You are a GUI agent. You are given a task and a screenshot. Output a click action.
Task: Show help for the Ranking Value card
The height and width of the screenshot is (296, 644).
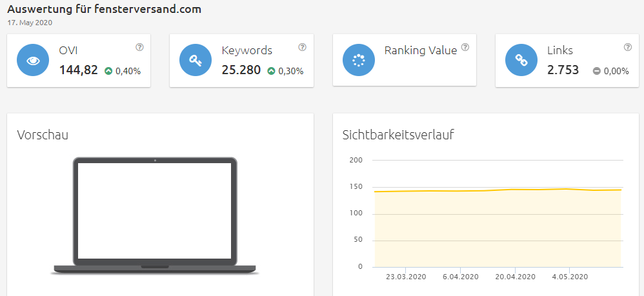[x=465, y=47]
